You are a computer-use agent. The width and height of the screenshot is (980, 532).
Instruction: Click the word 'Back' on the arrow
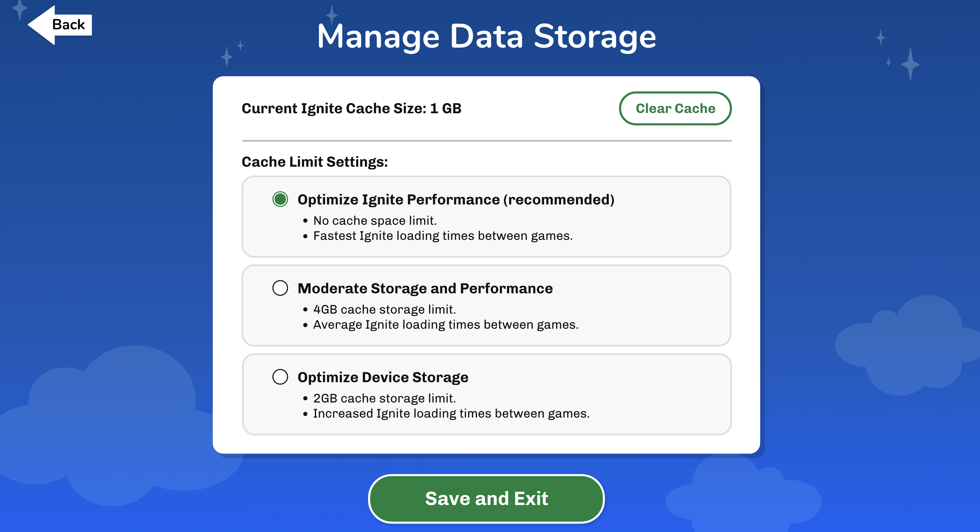(69, 25)
